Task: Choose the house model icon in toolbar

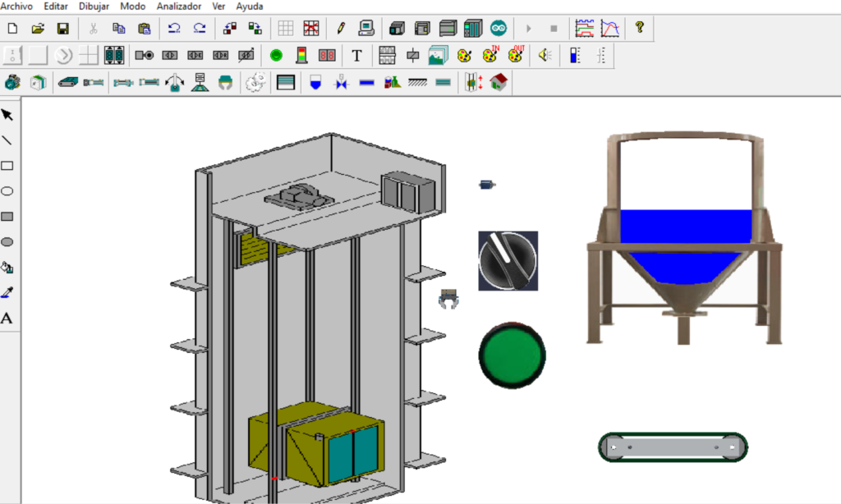Action: point(498,82)
